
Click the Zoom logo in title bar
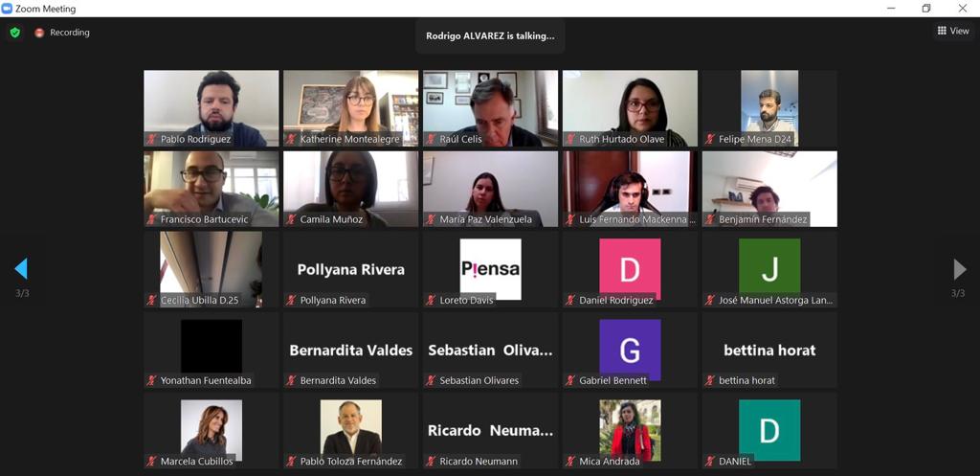click(7, 8)
